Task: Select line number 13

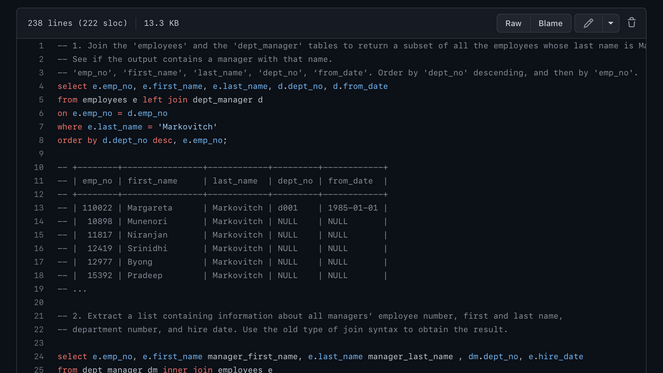Action: pyautogui.click(x=39, y=208)
